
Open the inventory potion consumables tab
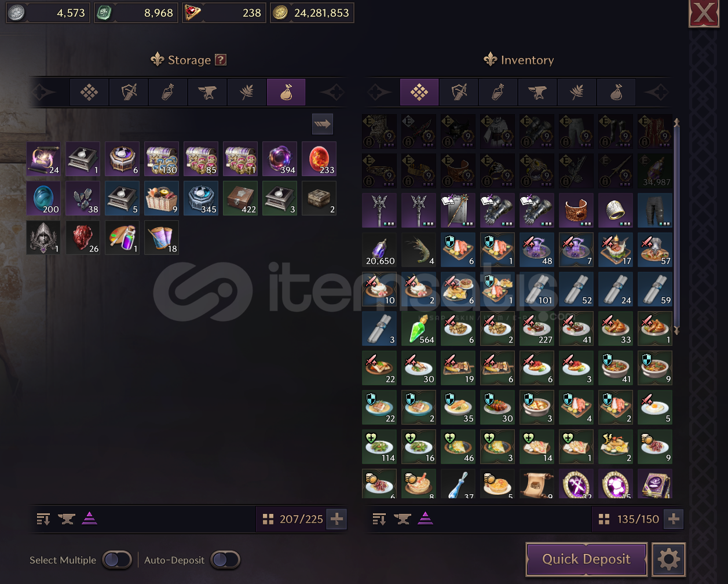(x=498, y=92)
